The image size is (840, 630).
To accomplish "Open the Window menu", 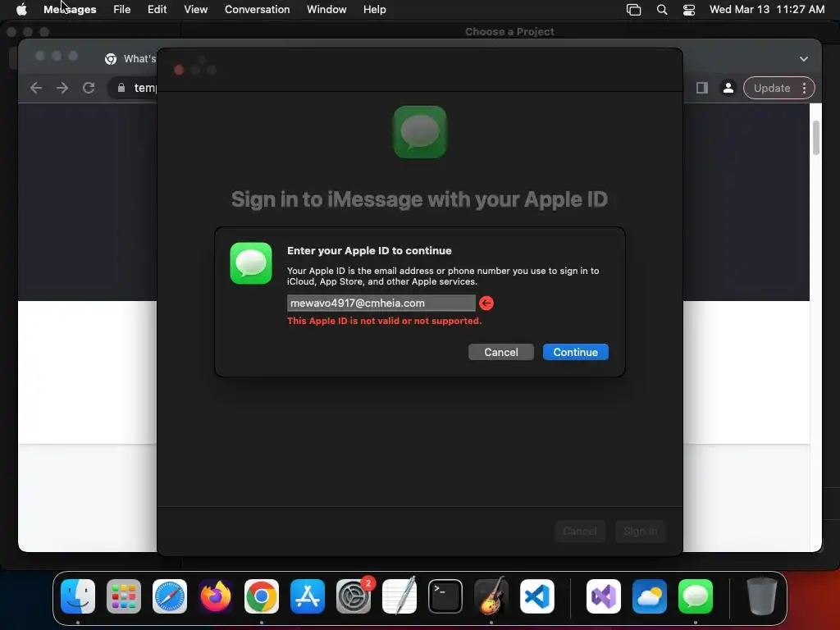I will tap(326, 9).
